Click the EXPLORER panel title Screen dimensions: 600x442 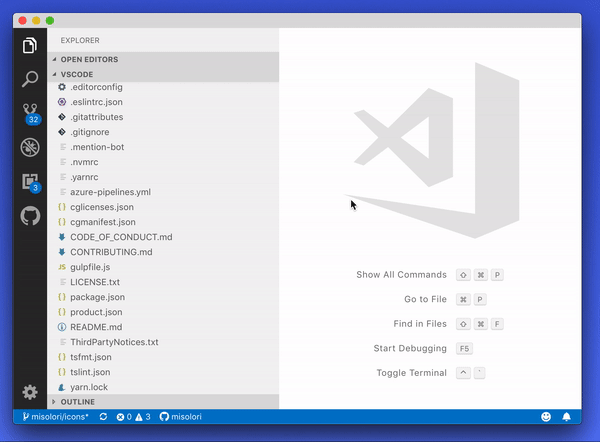[x=80, y=40]
